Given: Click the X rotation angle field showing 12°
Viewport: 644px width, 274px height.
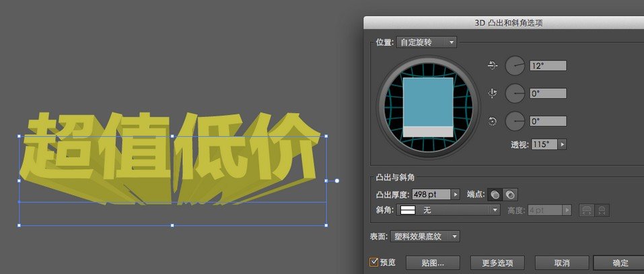Looking at the screenshot, I should pos(548,66).
